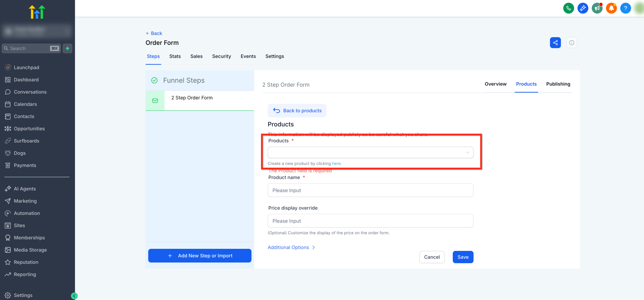Open the help question mark icon
This screenshot has height=300, width=644.
626,8
